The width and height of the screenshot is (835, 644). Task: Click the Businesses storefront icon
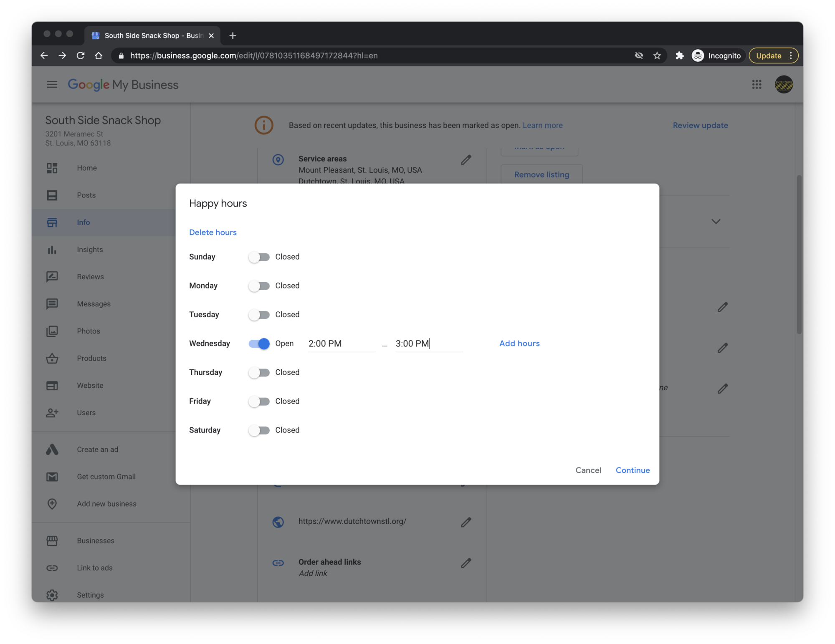tap(52, 541)
